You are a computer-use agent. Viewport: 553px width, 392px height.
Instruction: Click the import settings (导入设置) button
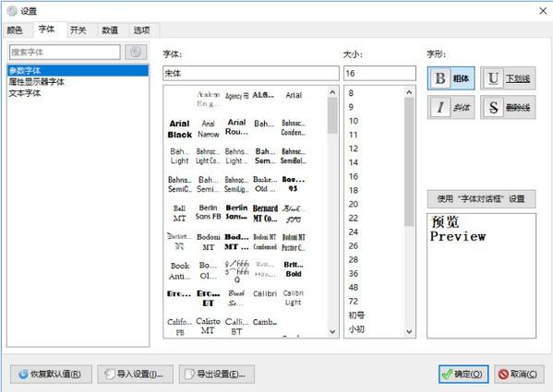click(x=136, y=374)
